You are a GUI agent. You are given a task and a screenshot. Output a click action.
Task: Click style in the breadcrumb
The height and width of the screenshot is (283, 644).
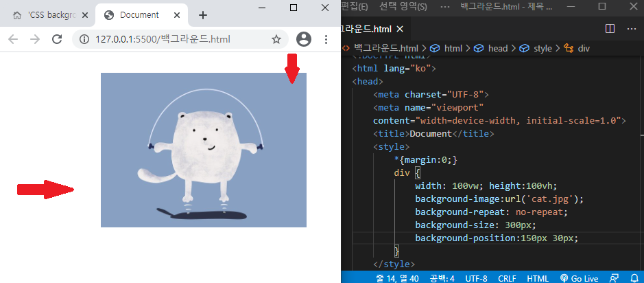click(x=542, y=49)
